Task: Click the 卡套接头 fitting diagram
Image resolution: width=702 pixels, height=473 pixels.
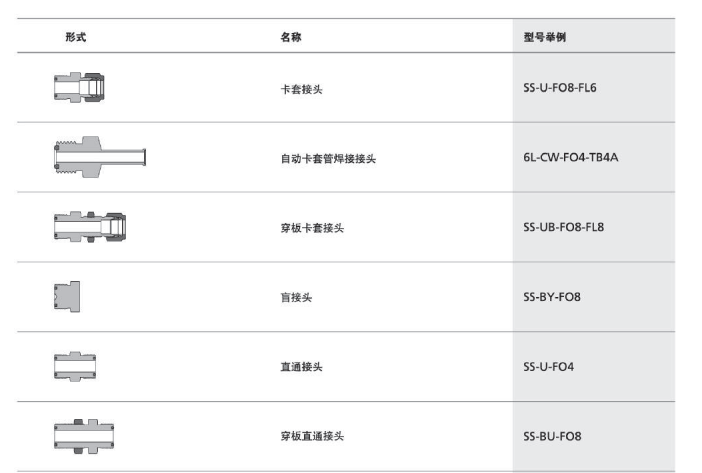Action: click(x=79, y=87)
